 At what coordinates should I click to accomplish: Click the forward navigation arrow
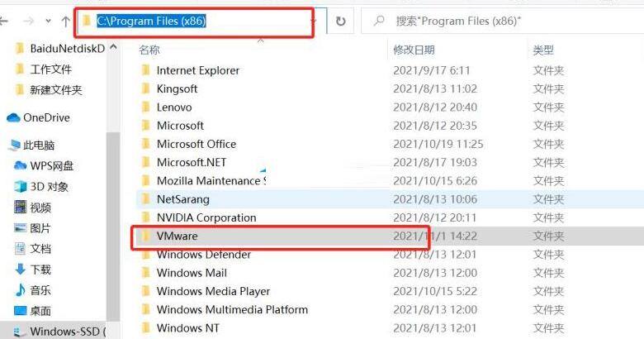coord(30,21)
